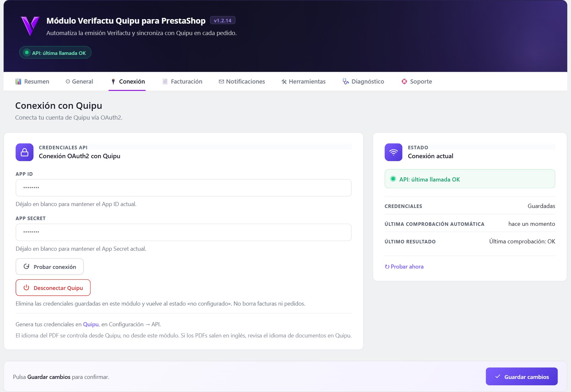Click the header API última llamada OK badge
The width and height of the screenshot is (571, 392).
click(x=55, y=53)
